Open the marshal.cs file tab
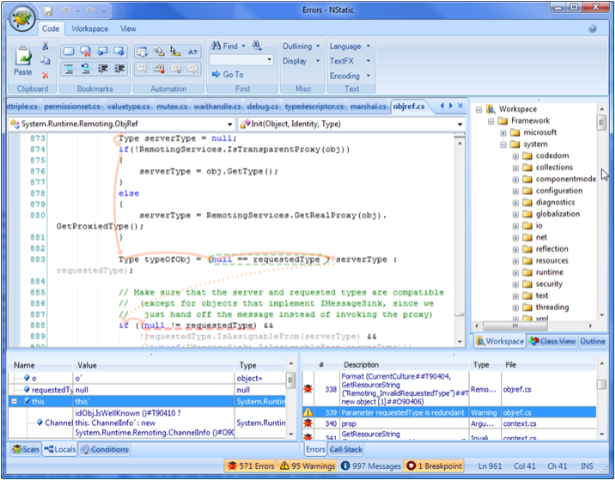Image resolution: width=615 pixels, height=480 pixels. (x=368, y=106)
